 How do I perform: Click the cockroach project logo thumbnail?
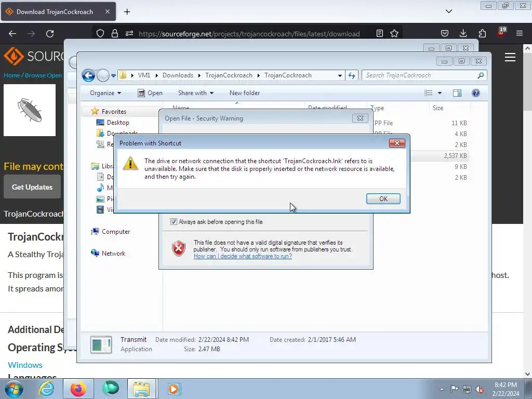tap(30, 110)
